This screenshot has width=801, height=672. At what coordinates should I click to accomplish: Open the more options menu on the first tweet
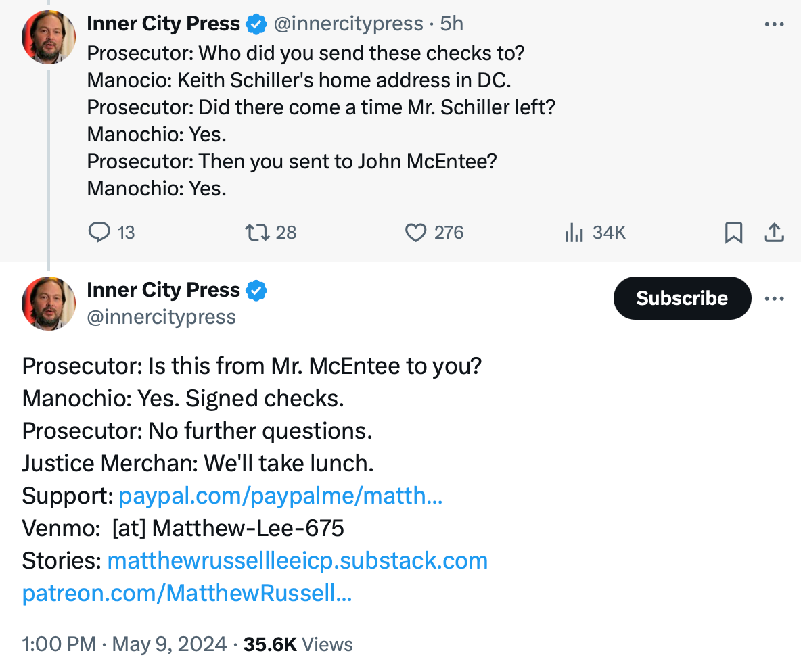coord(773,23)
